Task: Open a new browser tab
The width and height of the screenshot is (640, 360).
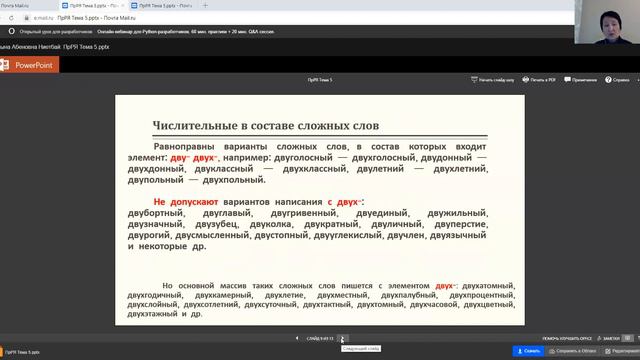Action: point(205,6)
